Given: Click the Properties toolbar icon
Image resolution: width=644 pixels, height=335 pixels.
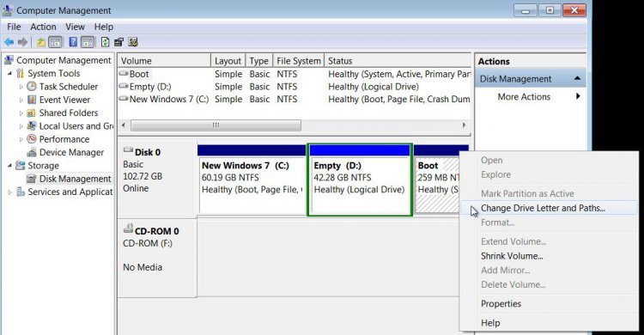Looking at the screenshot, I should coord(119,42).
